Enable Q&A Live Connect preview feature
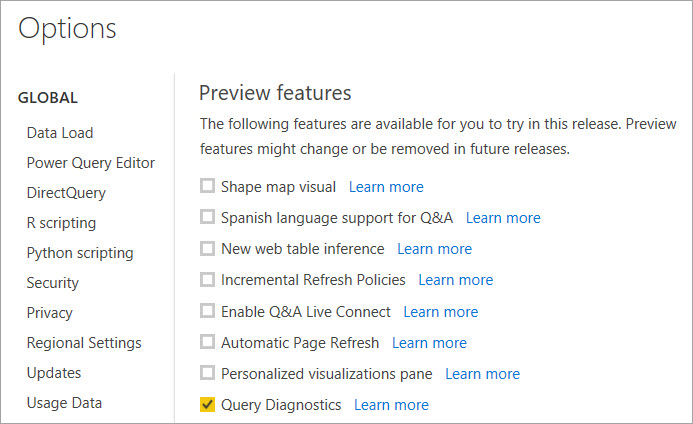Viewport: 693px width, 424px height. pyautogui.click(x=207, y=312)
